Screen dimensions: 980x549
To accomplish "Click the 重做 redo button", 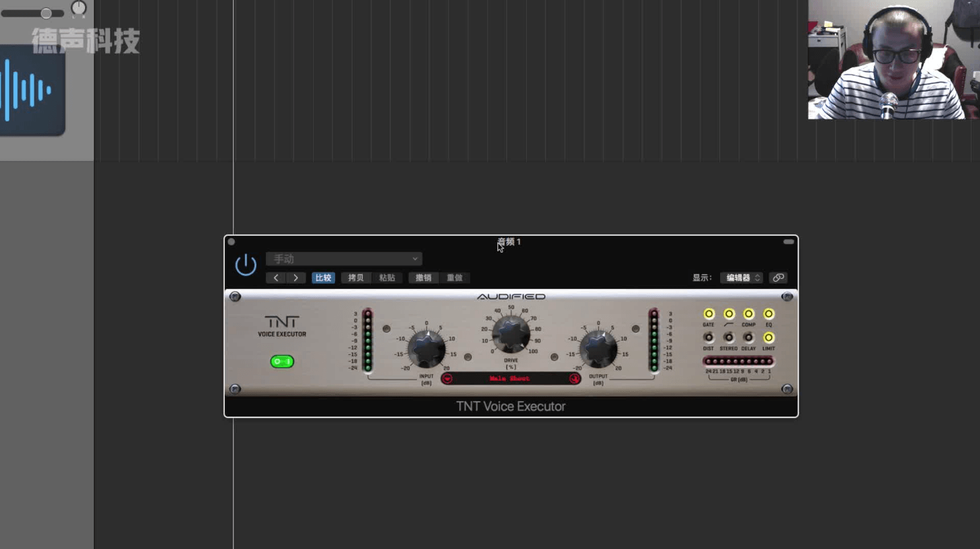I will coord(454,278).
